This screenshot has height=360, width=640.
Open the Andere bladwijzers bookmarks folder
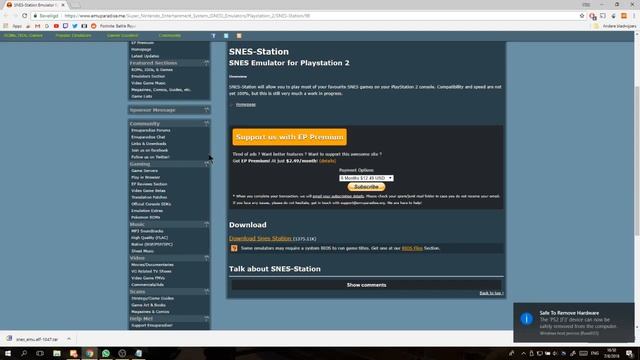(x=615, y=26)
